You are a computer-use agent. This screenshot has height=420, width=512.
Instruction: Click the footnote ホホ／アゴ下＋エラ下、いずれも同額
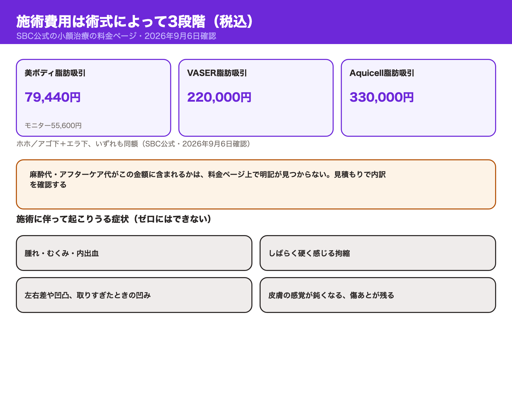77,144
